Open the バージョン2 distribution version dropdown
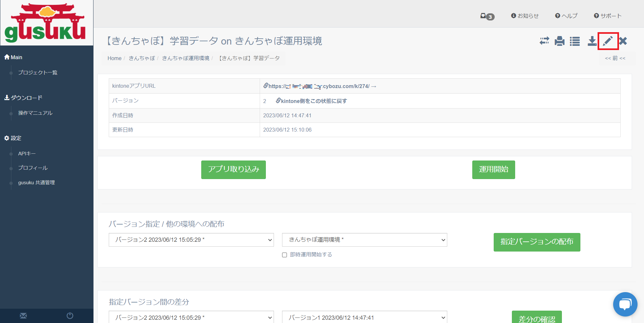This screenshot has width=644, height=323. (x=191, y=240)
